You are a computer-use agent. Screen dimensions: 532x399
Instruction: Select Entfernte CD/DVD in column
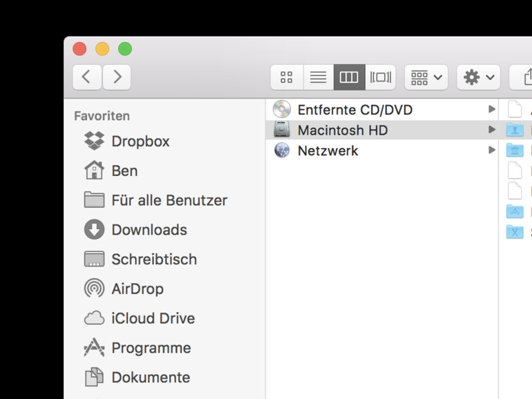point(354,110)
